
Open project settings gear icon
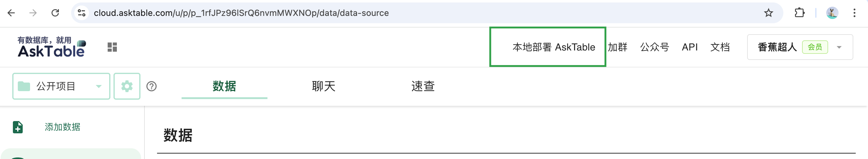[x=127, y=87]
